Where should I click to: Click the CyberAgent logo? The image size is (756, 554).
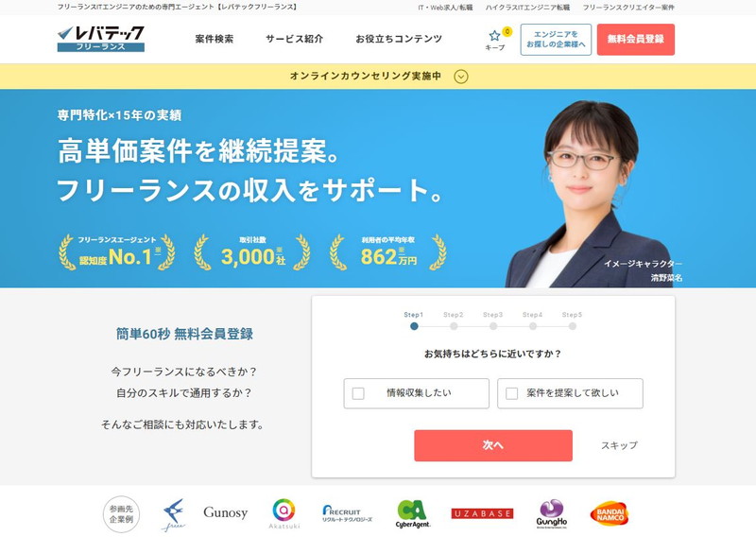tap(413, 514)
